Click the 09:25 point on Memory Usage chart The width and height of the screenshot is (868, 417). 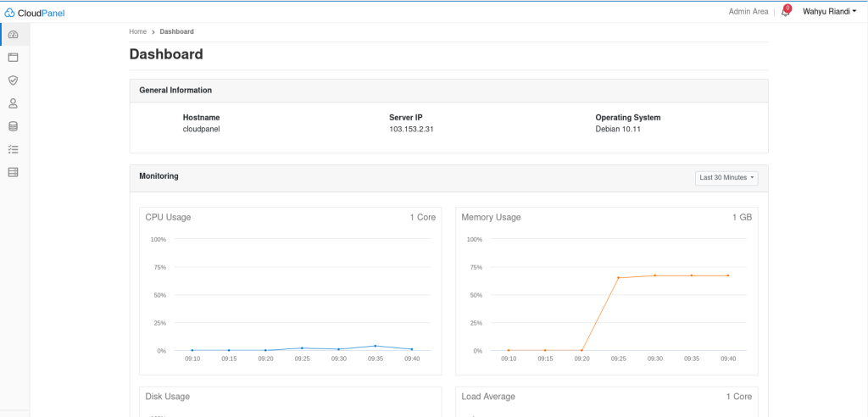point(618,278)
